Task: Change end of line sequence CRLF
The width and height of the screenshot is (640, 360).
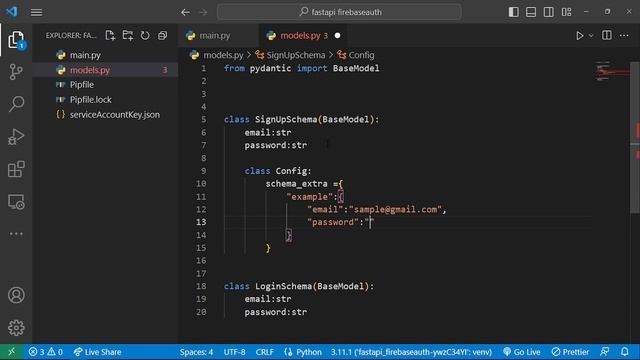Action: [x=264, y=352]
